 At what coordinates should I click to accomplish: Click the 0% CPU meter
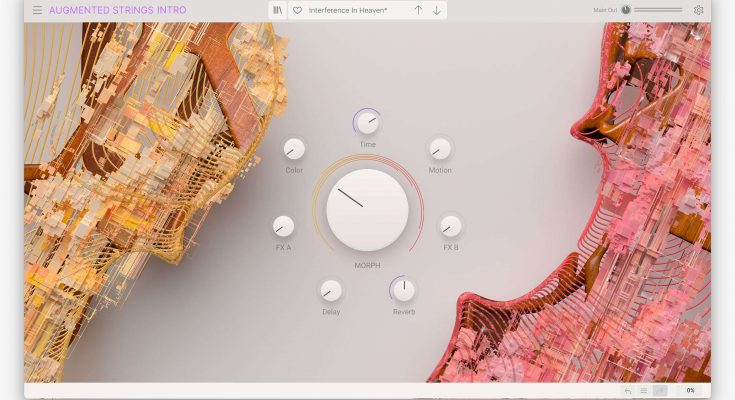pos(690,390)
